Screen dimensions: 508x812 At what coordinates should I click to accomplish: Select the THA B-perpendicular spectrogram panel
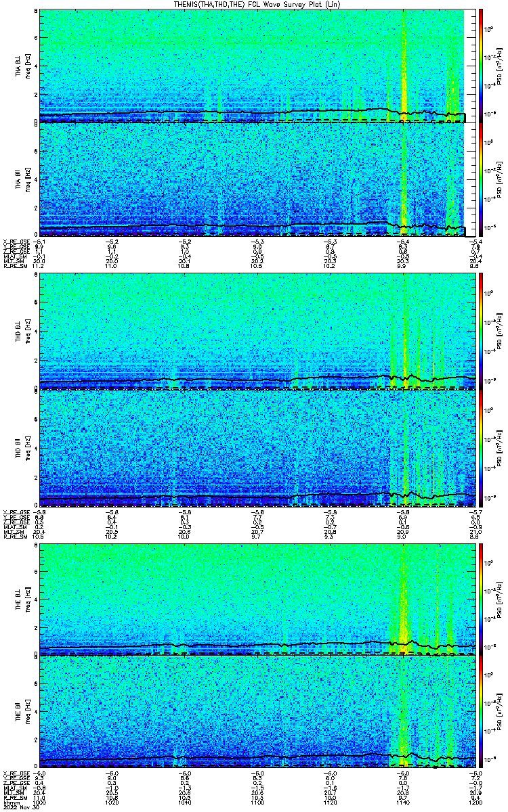coord(253,66)
